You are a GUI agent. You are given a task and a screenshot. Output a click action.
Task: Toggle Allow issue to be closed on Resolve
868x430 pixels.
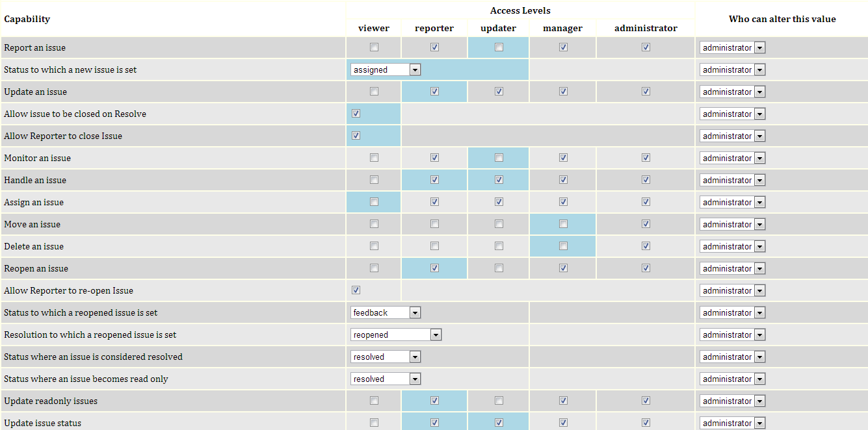(356, 114)
